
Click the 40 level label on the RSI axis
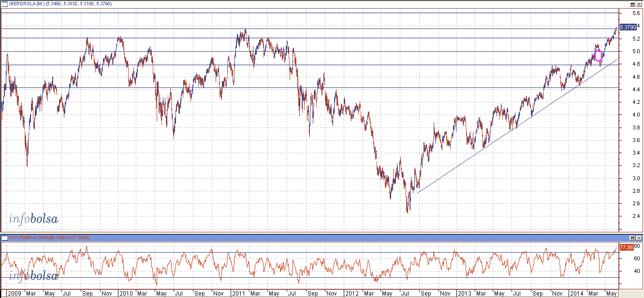(637, 271)
